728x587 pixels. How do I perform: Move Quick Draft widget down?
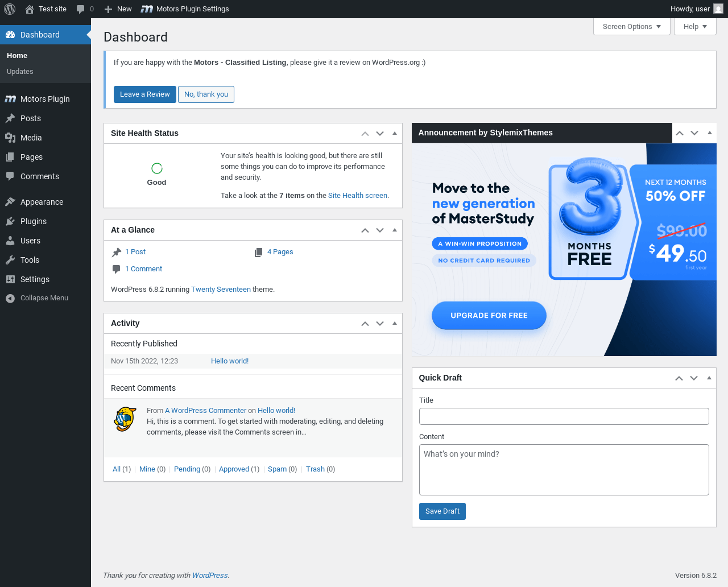click(x=694, y=378)
